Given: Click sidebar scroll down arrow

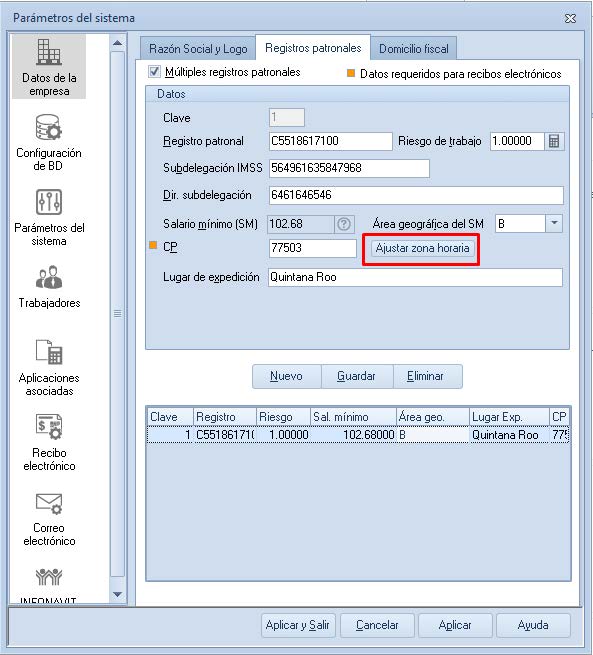Looking at the screenshot, I should click(x=118, y=594).
